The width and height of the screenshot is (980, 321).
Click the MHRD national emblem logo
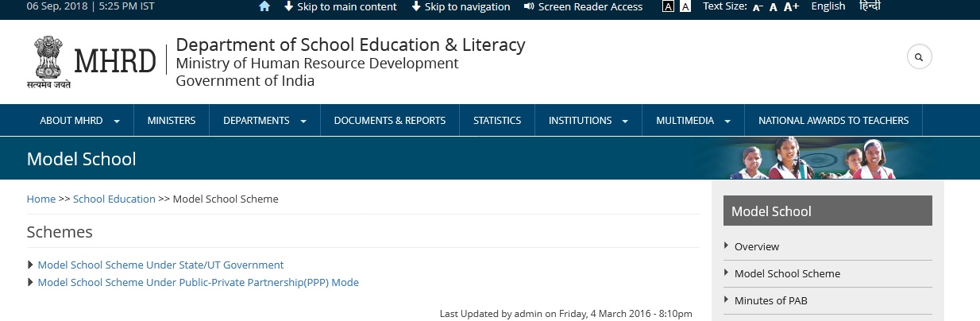click(48, 61)
